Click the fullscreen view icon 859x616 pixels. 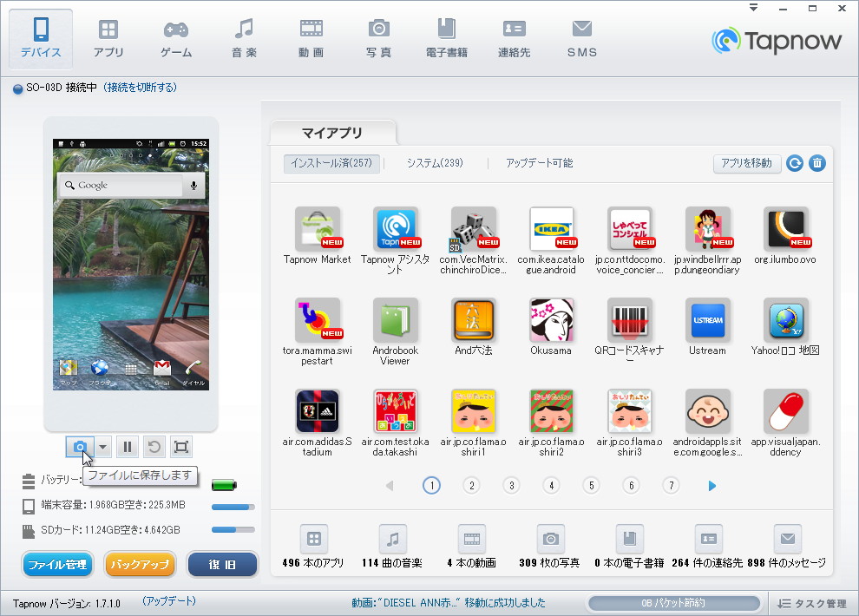[180, 447]
